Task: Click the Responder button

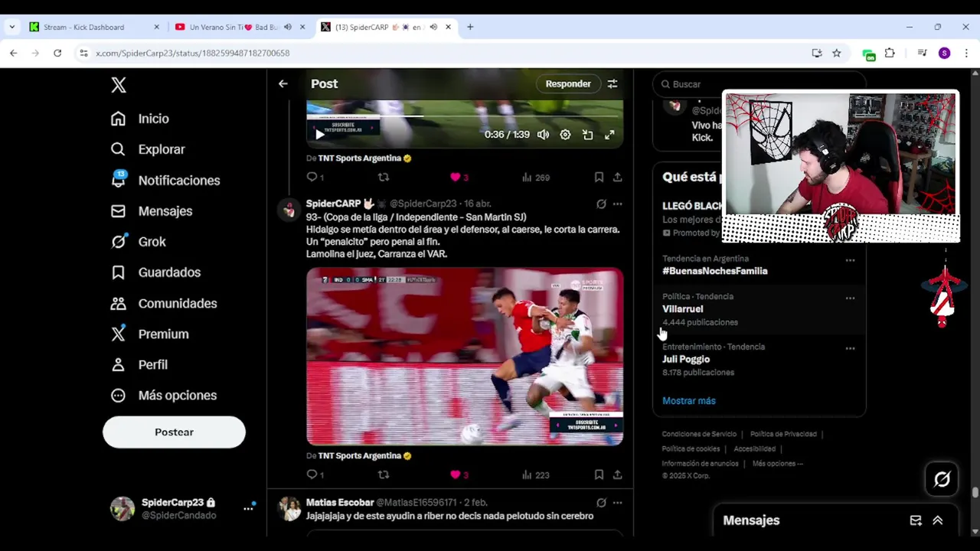Action: pos(568,83)
